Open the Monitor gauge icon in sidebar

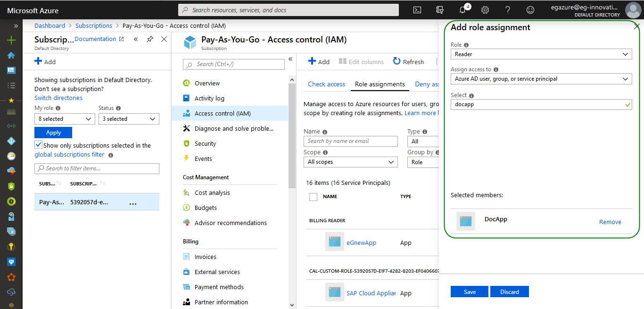click(x=11, y=156)
